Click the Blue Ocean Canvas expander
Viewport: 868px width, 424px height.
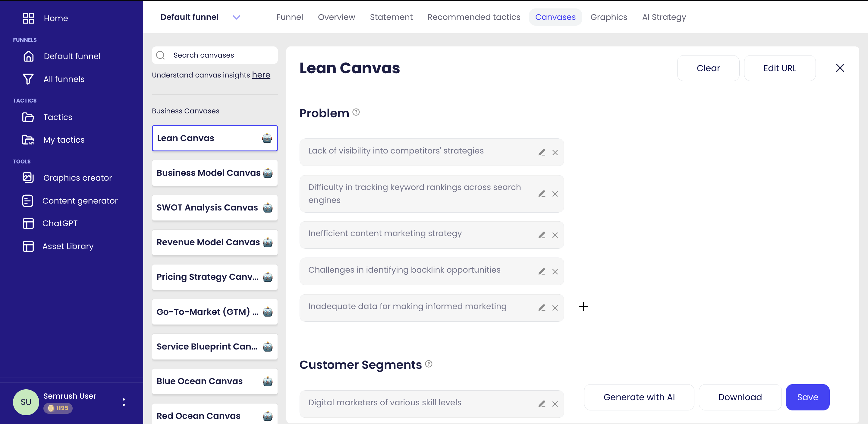214,381
